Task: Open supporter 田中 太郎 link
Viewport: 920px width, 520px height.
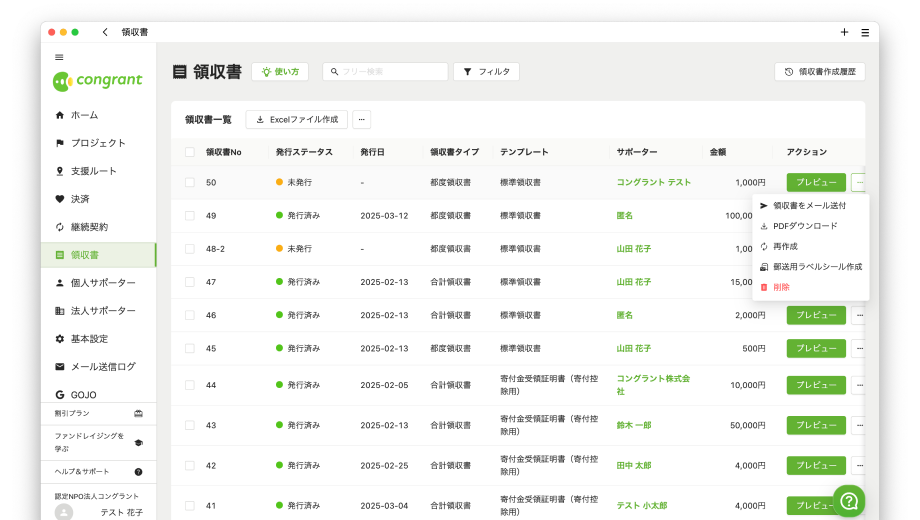Action: (634, 465)
